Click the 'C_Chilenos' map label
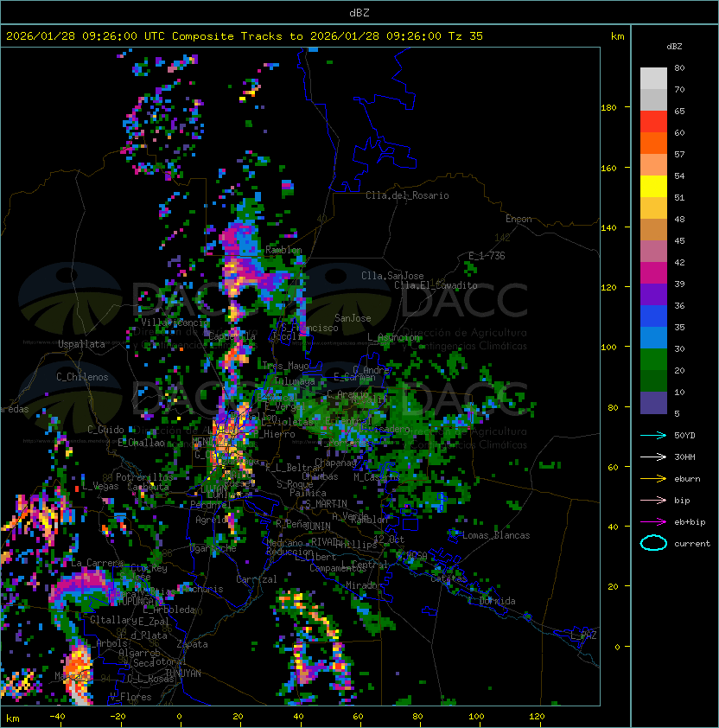This screenshot has width=719, height=728. pos(82,377)
